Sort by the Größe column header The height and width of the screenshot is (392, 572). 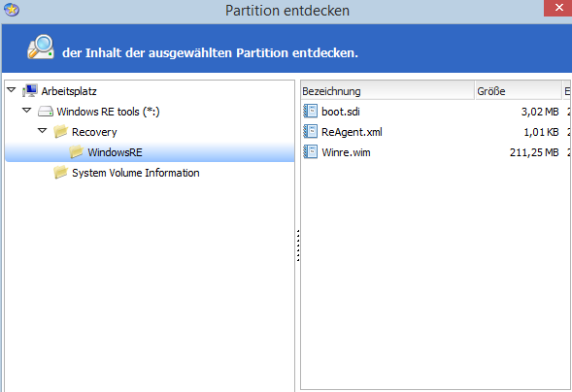pos(518,90)
